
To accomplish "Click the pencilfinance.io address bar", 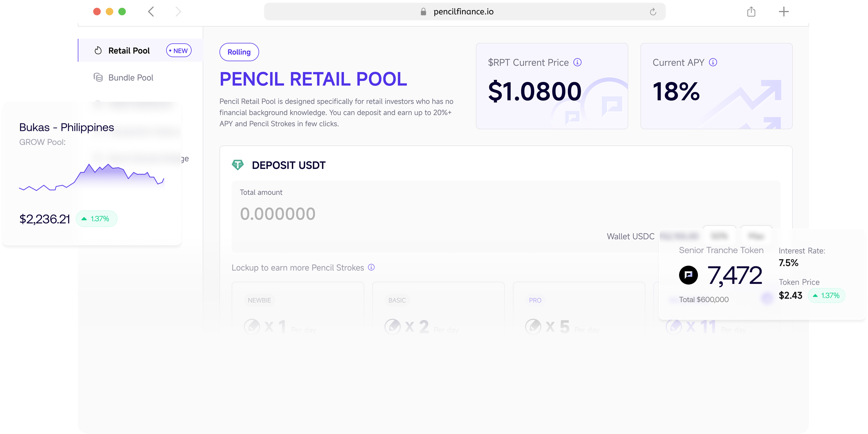I will point(463,12).
